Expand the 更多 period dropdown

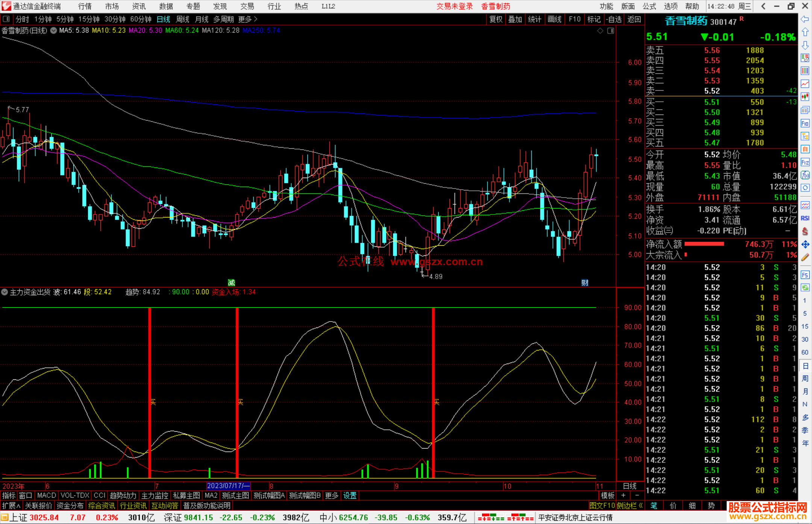[x=248, y=19]
